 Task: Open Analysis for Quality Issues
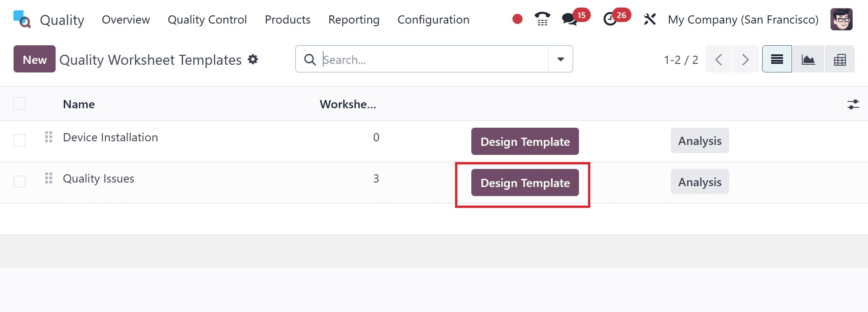[700, 182]
